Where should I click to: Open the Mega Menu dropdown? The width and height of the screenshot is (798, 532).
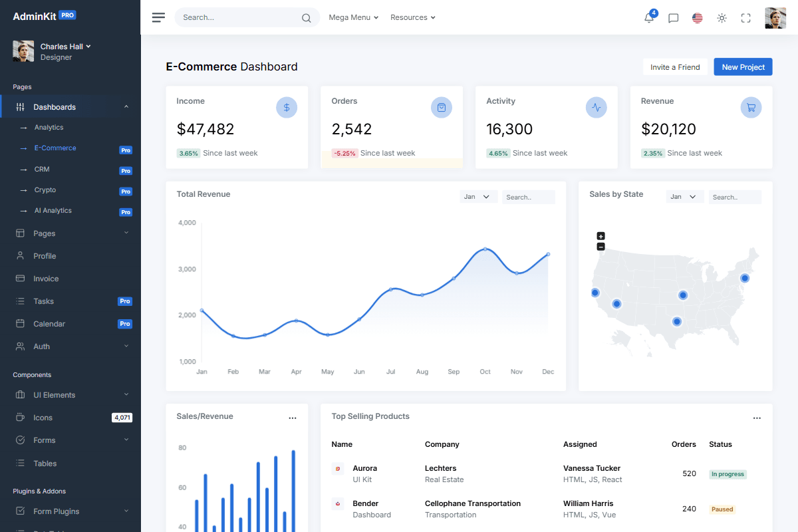[353, 17]
